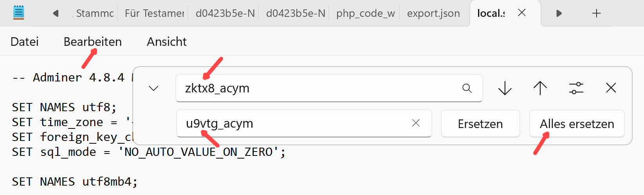Screen dimensions: 644x195
Task: Click the Notepad app icon
Action: click(18, 13)
